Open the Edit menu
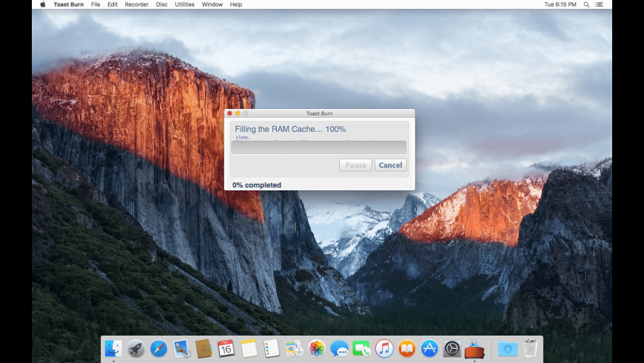Screen dimensions: 644x363 (x=113, y=4)
